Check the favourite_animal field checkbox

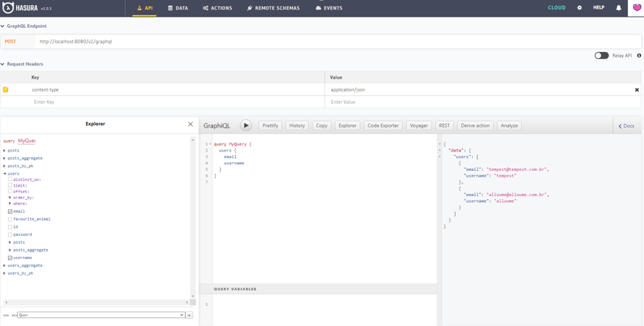pos(10,219)
